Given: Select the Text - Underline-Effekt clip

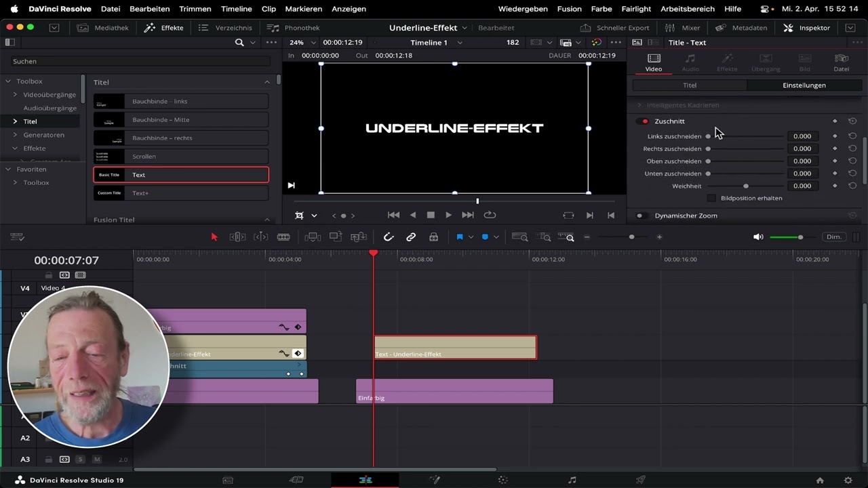Looking at the screenshot, I should pos(455,348).
